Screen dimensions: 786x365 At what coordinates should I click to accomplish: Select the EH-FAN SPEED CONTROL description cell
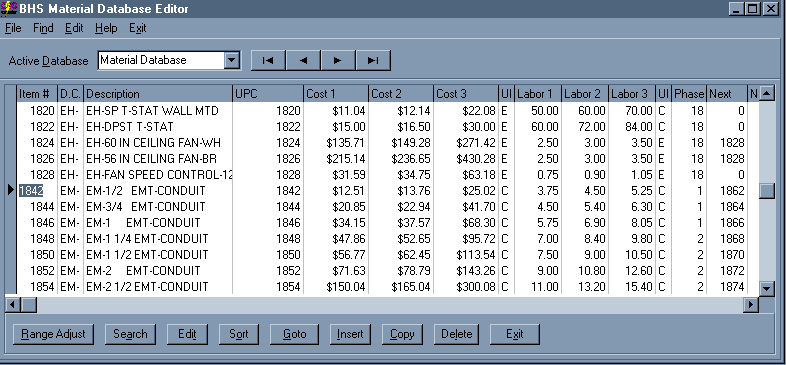coord(158,175)
